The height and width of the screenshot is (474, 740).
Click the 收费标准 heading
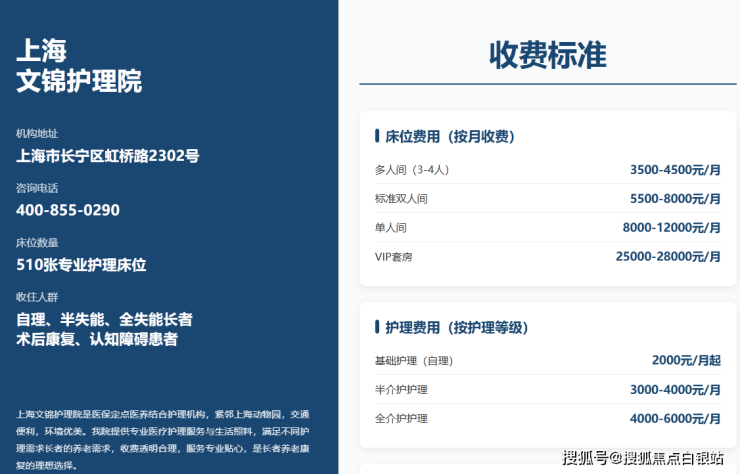click(547, 55)
